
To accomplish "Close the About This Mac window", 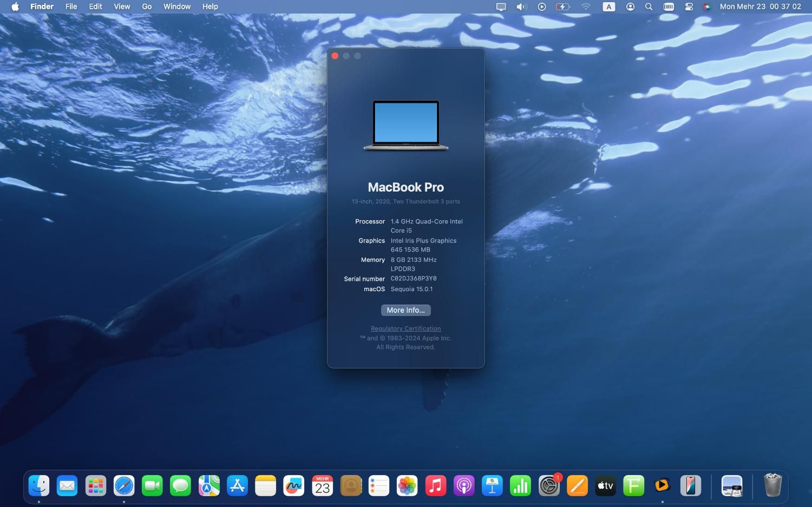I will tap(335, 56).
